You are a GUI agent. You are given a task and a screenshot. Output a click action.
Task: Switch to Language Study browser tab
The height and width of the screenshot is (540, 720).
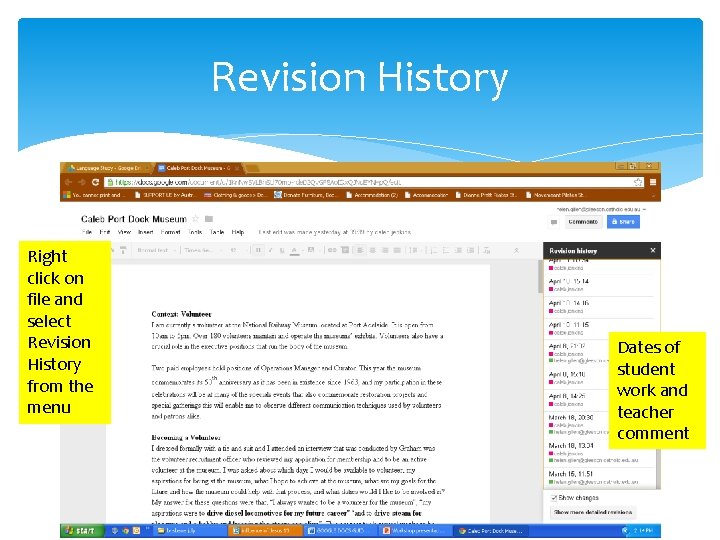(107, 168)
